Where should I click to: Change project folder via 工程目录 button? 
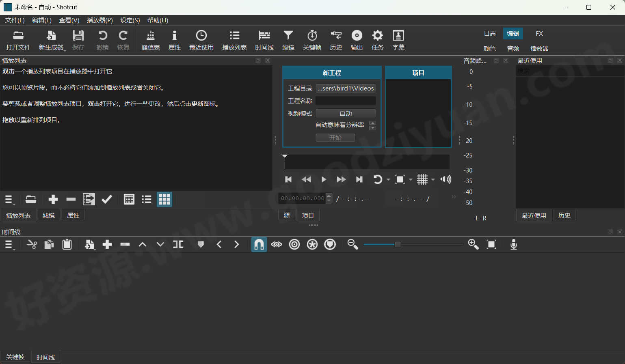pos(345,88)
